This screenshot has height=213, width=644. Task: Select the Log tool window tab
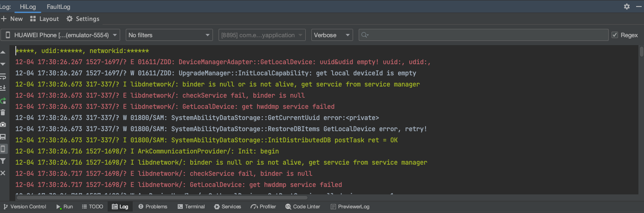pyautogui.click(x=120, y=206)
